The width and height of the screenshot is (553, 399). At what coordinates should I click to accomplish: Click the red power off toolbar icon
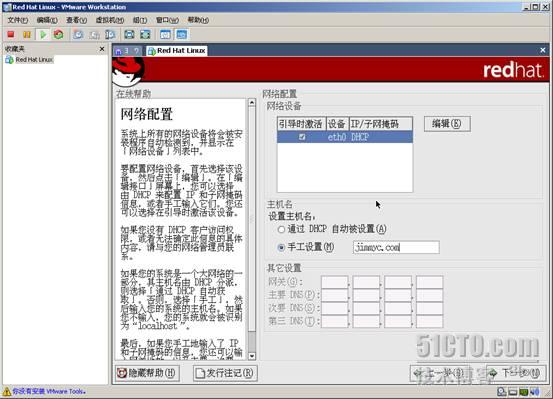coord(11,34)
